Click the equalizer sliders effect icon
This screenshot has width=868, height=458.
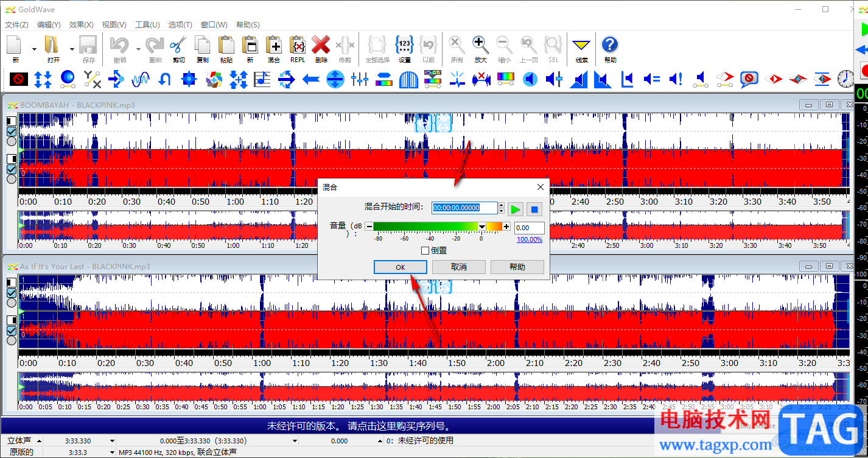(360, 79)
